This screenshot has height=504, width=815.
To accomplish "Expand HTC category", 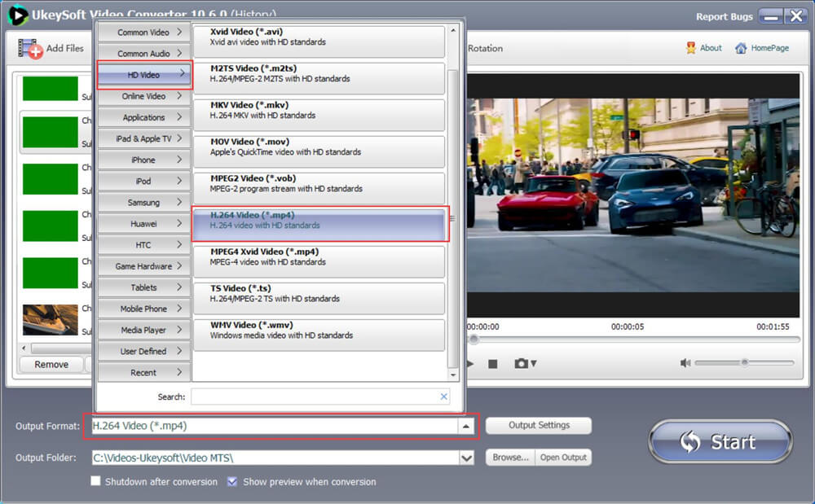I will pyautogui.click(x=143, y=245).
